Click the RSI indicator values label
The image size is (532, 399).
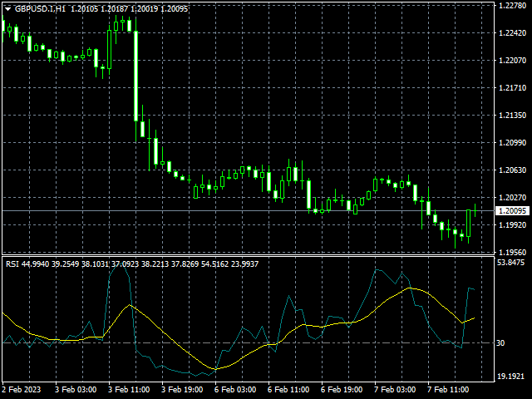(x=132, y=264)
